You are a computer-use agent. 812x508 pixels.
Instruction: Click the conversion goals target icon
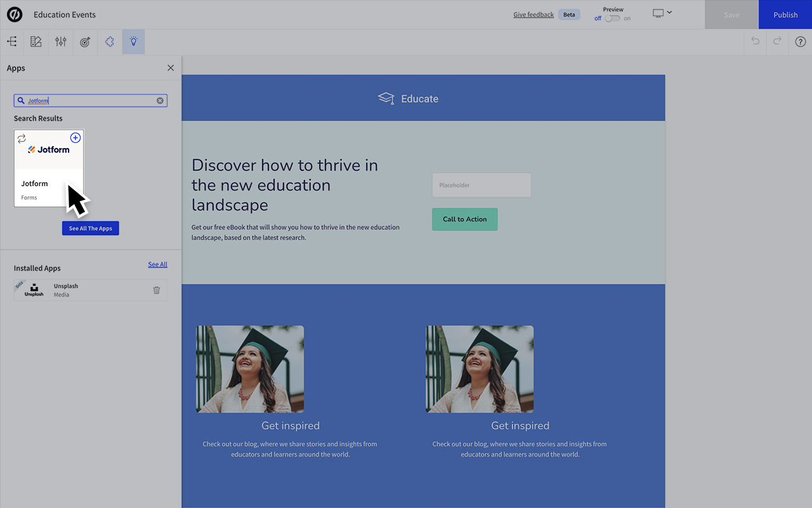click(85, 41)
